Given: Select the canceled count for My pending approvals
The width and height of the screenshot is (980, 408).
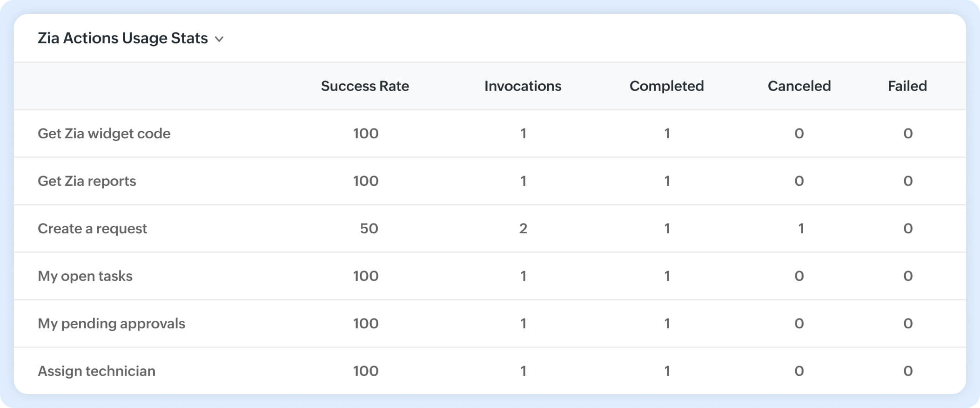Looking at the screenshot, I should [799, 324].
